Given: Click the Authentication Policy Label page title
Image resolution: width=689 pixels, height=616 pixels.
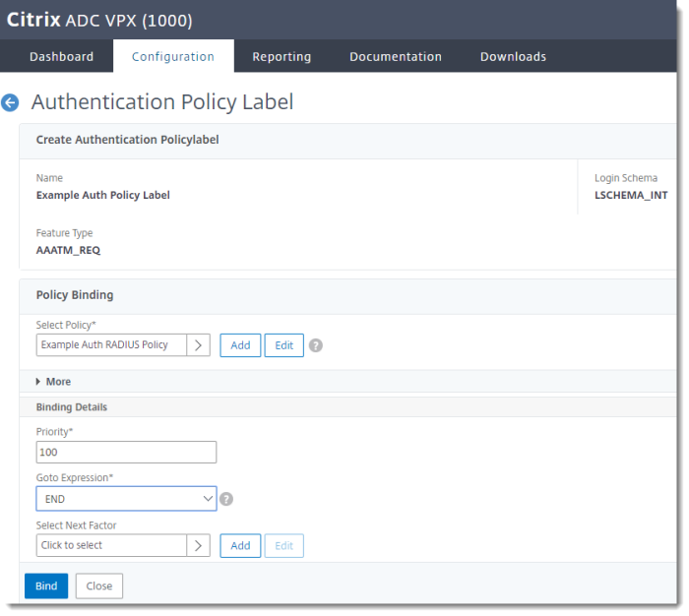Looking at the screenshot, I should (x=162, y=102).
